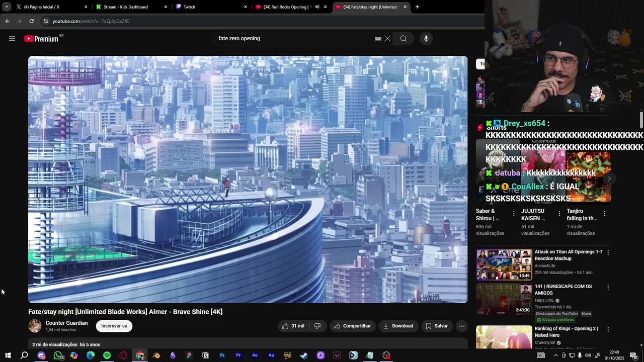
Task: Open Premiere Pro from the taskbar
Action: point(238,355)
